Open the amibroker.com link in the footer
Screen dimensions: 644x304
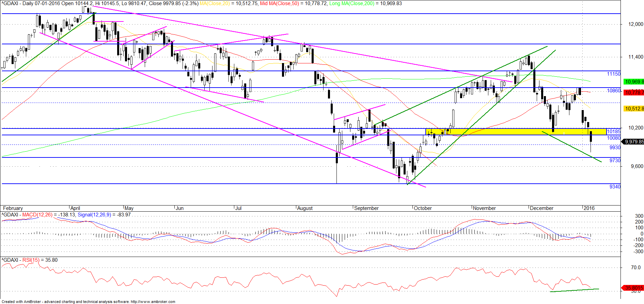pos(153,302)
